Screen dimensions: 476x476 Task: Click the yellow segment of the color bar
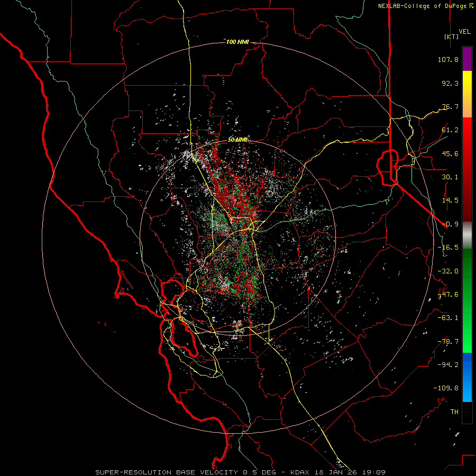click(467, 94)
